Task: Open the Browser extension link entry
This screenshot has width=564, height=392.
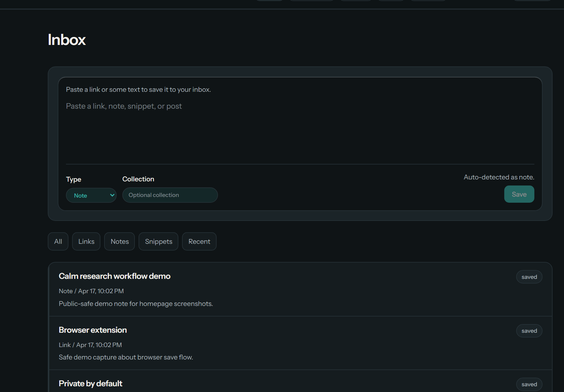Action: click(93, 330)
